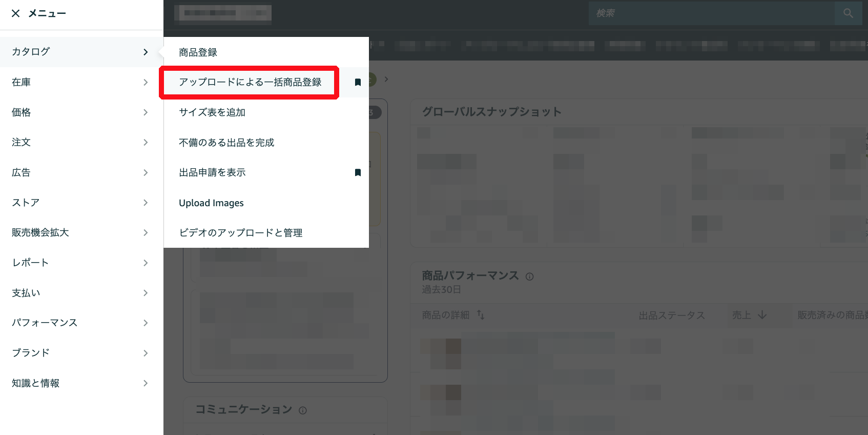Expand the パフォーマンス menu chevron
868x435 pixels.
[146, 323]
